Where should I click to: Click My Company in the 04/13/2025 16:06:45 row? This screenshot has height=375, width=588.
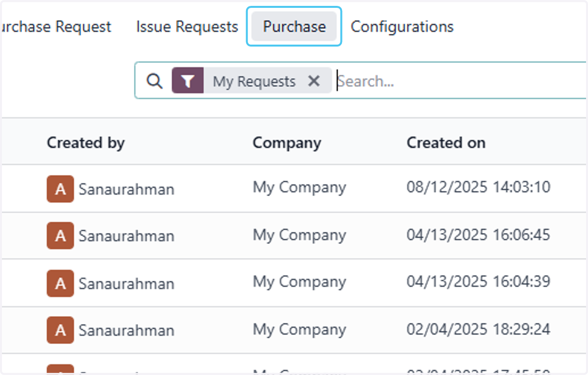coord(299,235)
